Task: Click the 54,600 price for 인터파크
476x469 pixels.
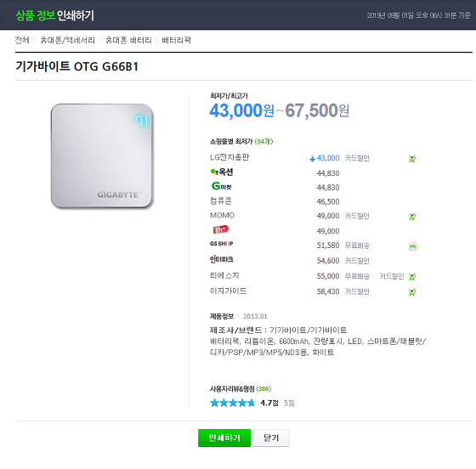Action: tap(328, 261)
